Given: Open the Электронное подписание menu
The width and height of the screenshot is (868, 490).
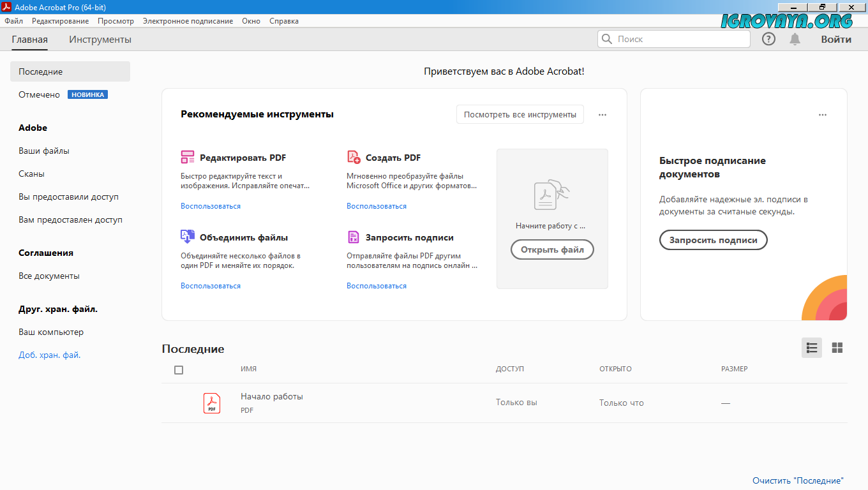Looking at the screenshot, I should coord(188,21).
